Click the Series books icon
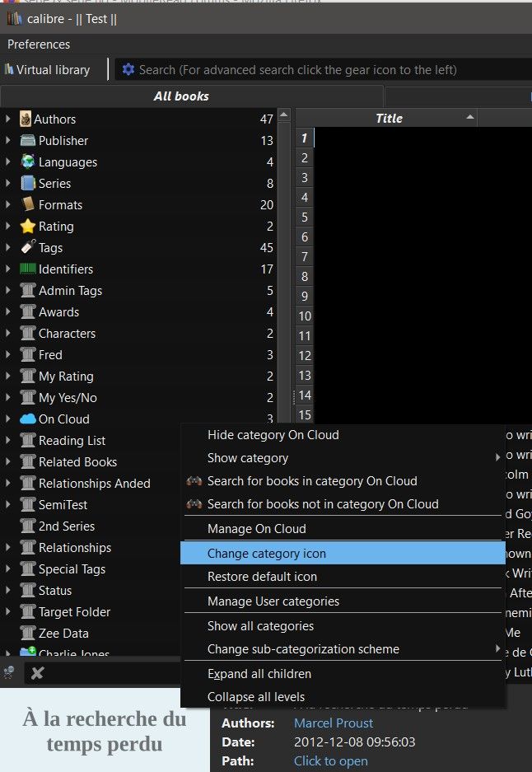The image size is (532, 772). [27, 184]
